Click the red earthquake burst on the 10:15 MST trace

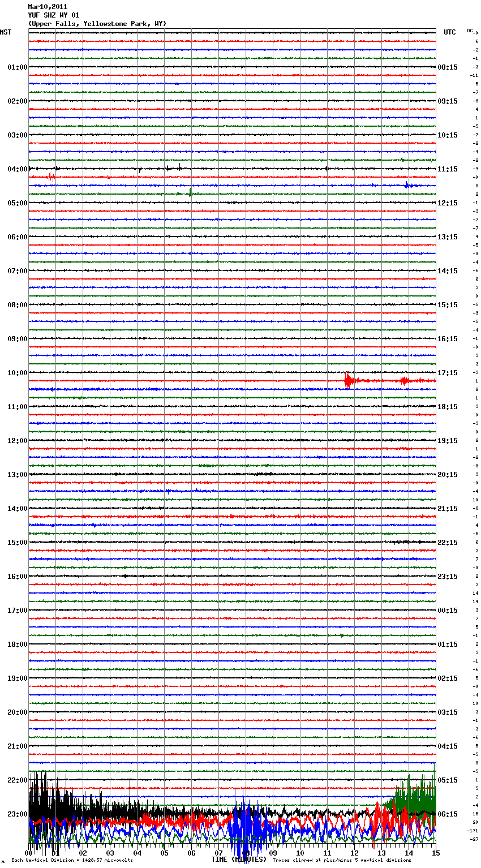pos(349,381)
